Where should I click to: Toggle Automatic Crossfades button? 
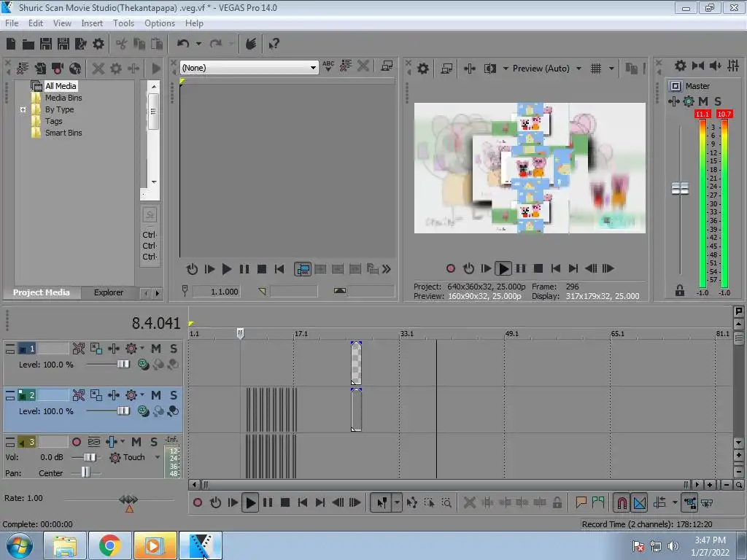pyautogui.click(x=640, y=502)
